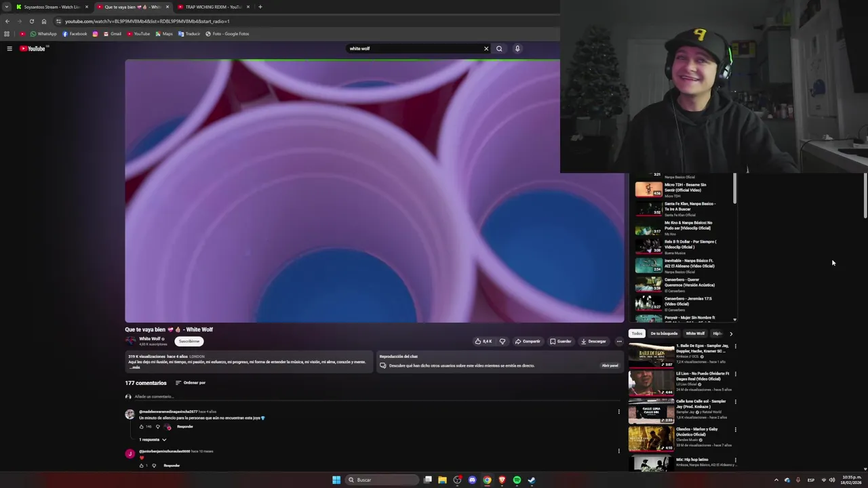Open the Instagram bookmark icon
Viewport: 868px width, 488px height.
point(95,34)
